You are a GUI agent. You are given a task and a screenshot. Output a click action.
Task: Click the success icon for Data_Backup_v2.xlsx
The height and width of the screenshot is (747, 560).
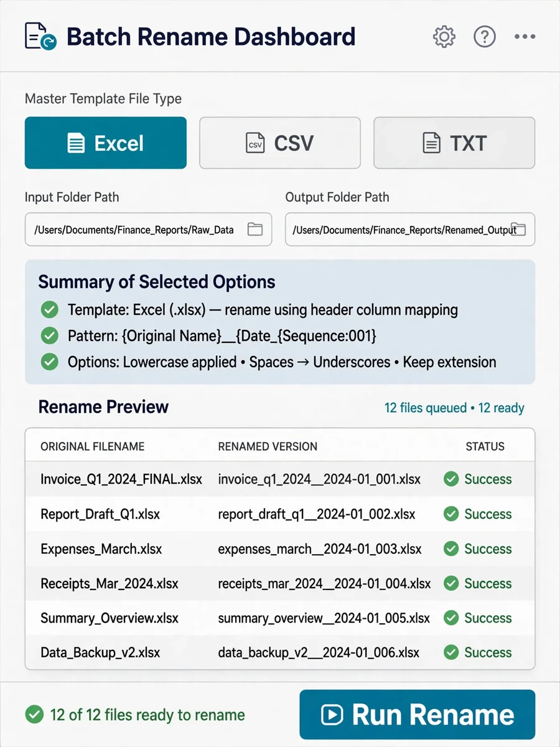coord(451,652)
